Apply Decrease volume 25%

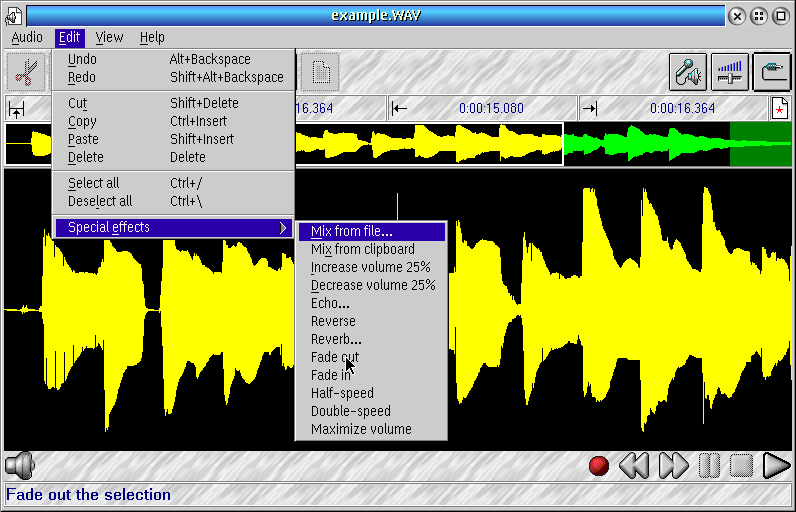click(372, 286)
